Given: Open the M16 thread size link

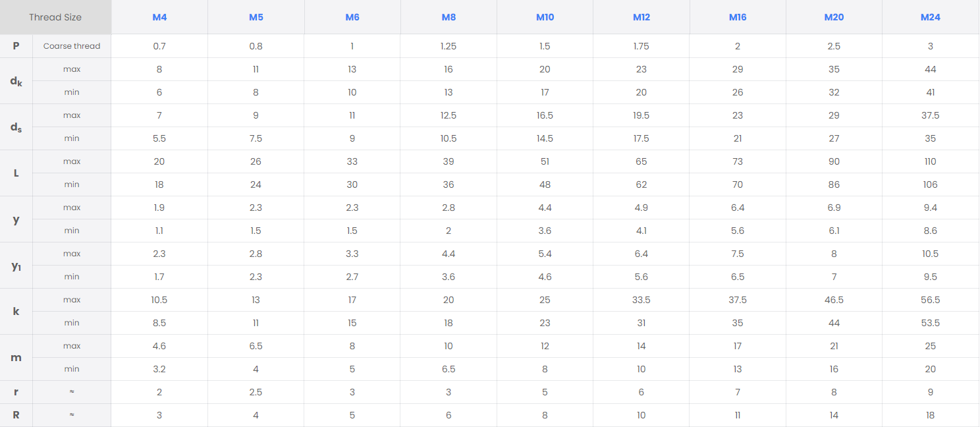Looking at the screenshot, I should (738, 17).
